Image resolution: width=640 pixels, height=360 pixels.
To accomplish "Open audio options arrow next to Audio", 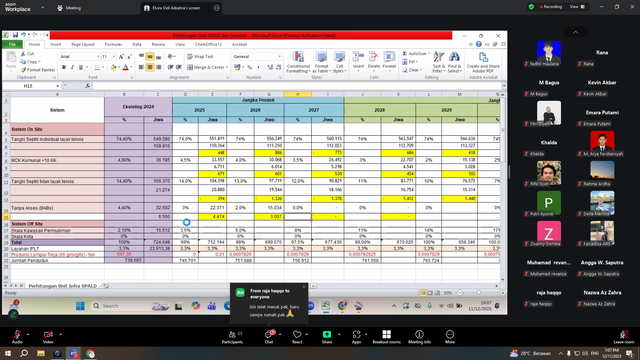I will [28, 334].
